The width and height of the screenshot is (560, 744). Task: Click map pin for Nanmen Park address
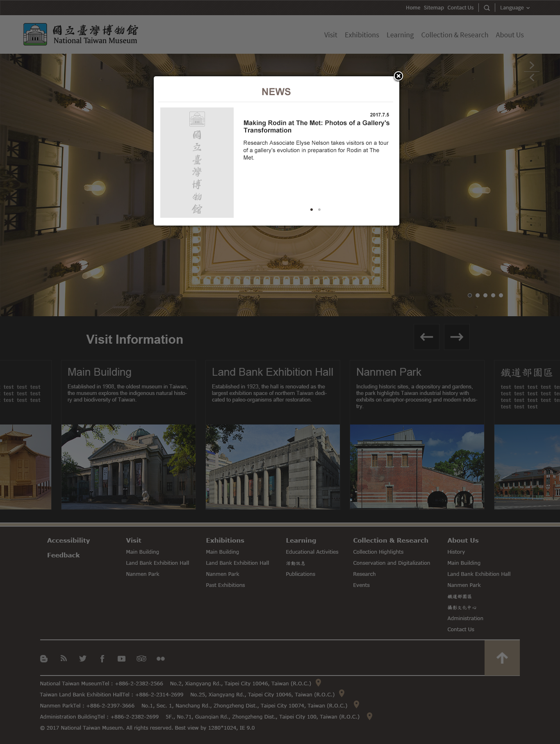click(x=356, y=705)
